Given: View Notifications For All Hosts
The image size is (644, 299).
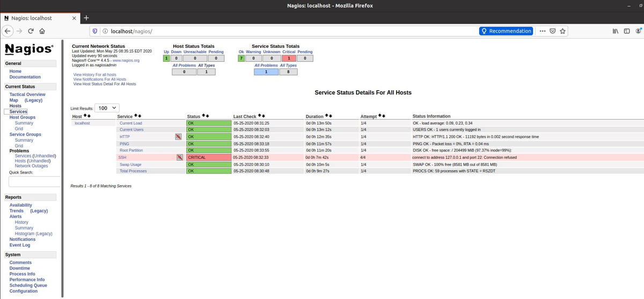Looking at the screenshot, I should click(x=100, y=79).
